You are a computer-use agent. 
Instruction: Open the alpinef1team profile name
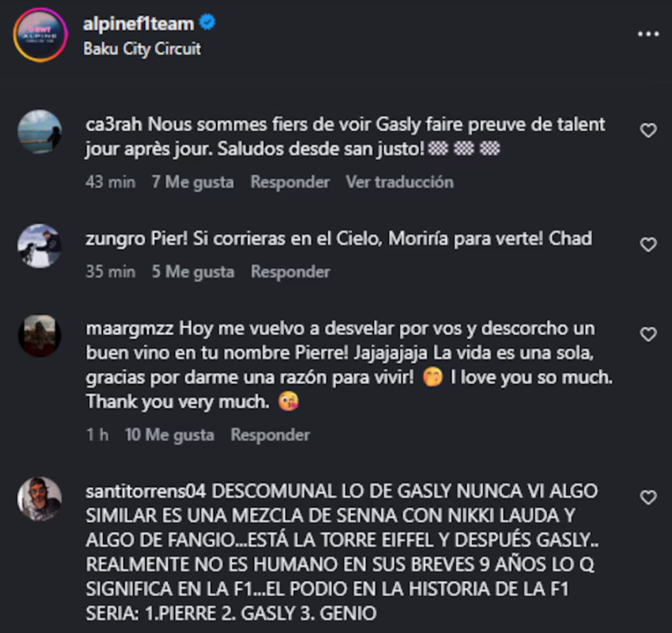(138, 24)
